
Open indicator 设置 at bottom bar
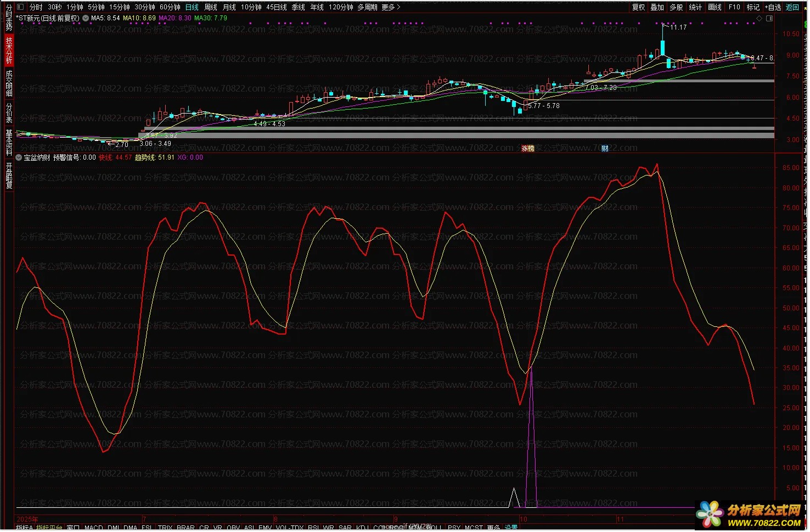[x=511, y=528]
